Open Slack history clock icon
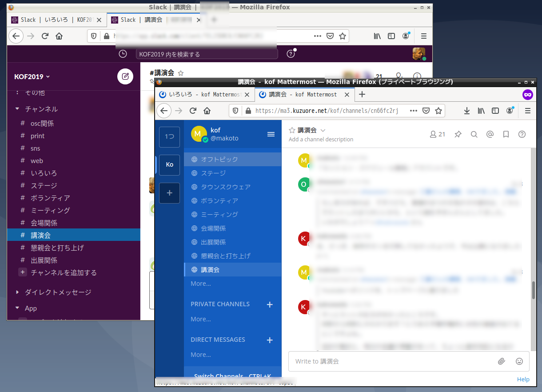Screen dimensions: 542x392 pyautogui.click(x=123, y=54)
